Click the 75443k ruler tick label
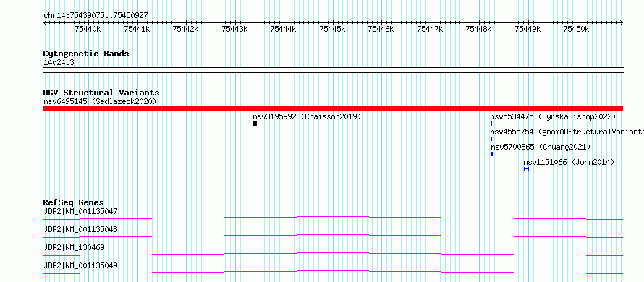 [234, 29]
